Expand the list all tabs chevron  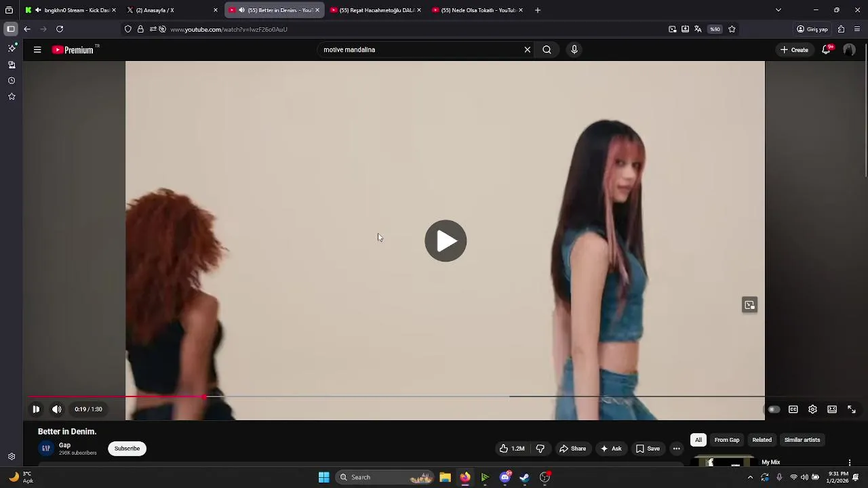coord(778,10)
